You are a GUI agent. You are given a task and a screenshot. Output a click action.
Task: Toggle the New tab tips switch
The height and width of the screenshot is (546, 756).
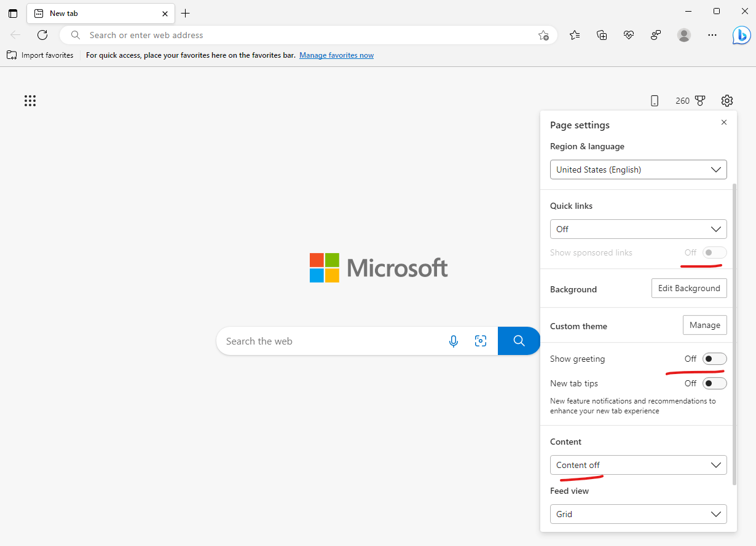pos(715,383)
